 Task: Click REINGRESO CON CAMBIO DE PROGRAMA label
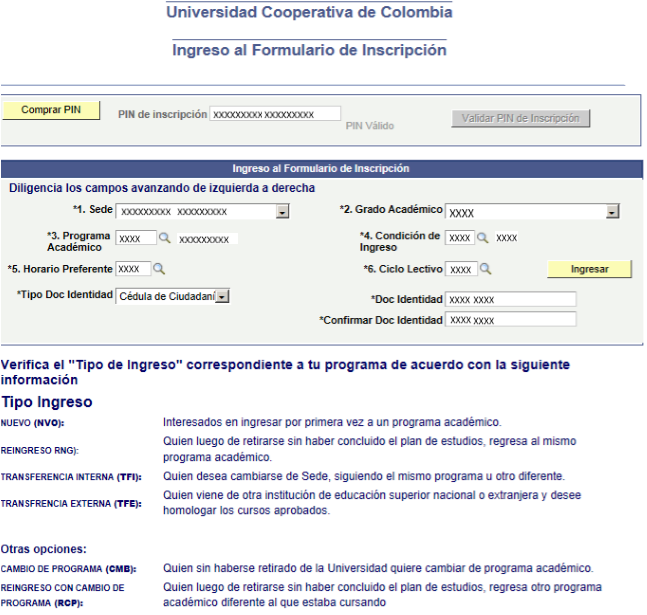tap(63, 595)
